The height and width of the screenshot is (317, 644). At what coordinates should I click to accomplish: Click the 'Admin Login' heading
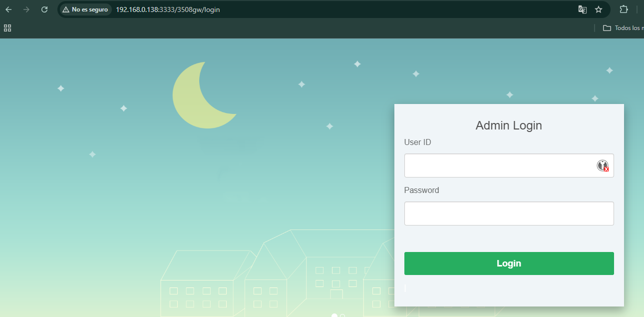click(509, 125)
